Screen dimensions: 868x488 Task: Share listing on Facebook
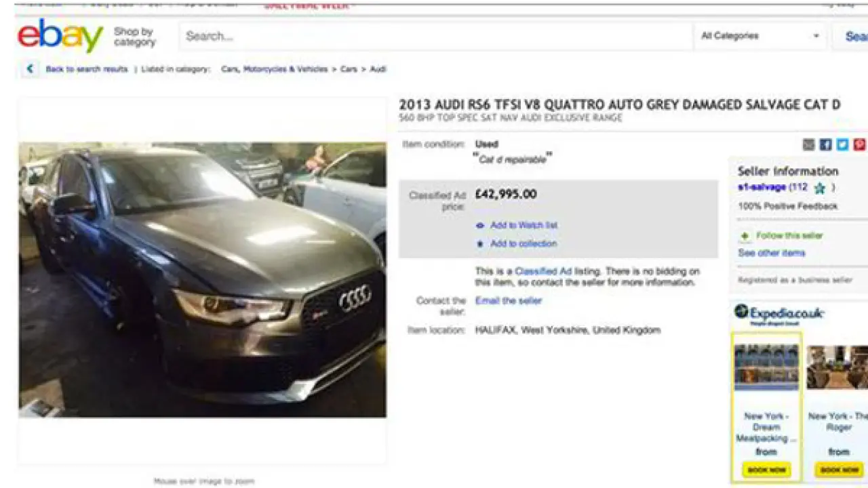point(825,144)
